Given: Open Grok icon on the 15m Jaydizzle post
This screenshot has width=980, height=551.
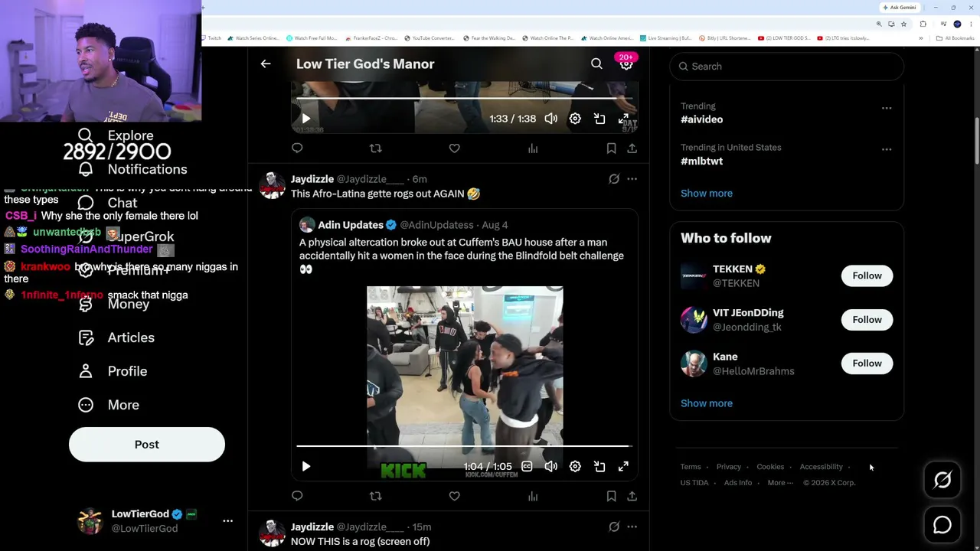Looking at the screenshot, I should pyautogui.click(x=614, y=527).
